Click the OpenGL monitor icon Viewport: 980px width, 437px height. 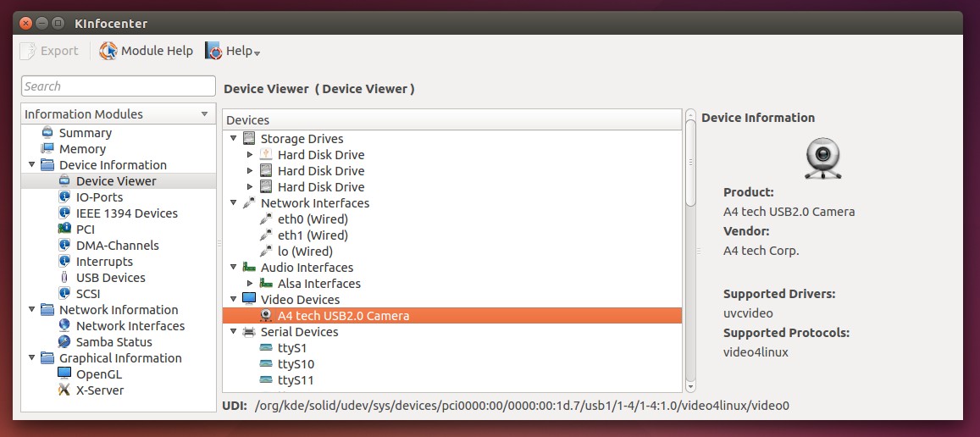click(64, 374)
